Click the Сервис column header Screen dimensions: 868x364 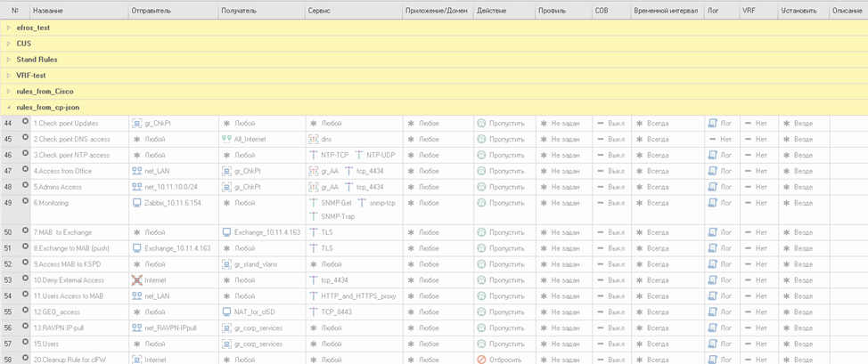coord(354,11)
